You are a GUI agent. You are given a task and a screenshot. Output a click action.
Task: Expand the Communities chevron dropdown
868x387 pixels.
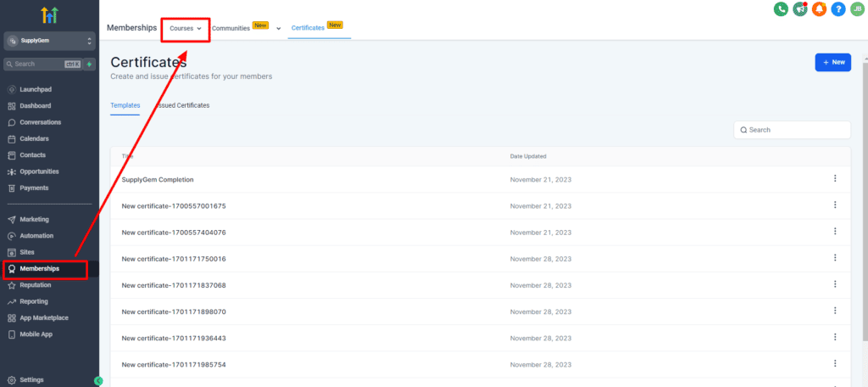(x=278, y=28)
